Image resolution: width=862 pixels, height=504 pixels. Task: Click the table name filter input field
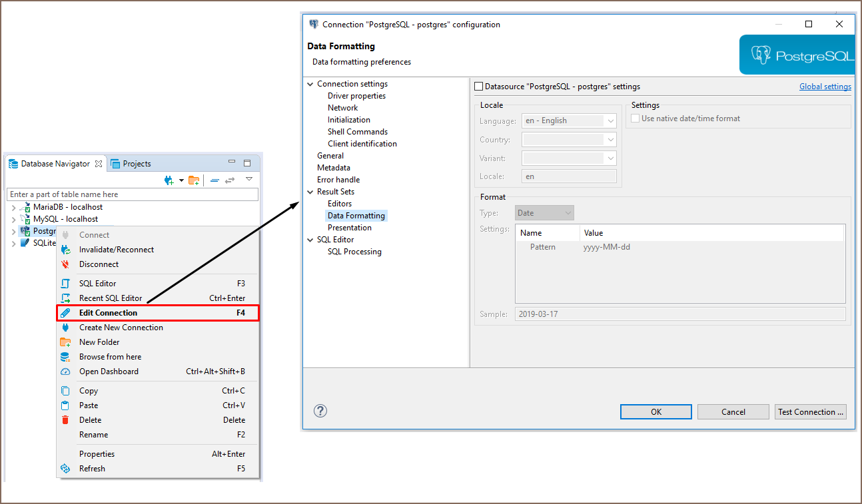tap(132, 194)
